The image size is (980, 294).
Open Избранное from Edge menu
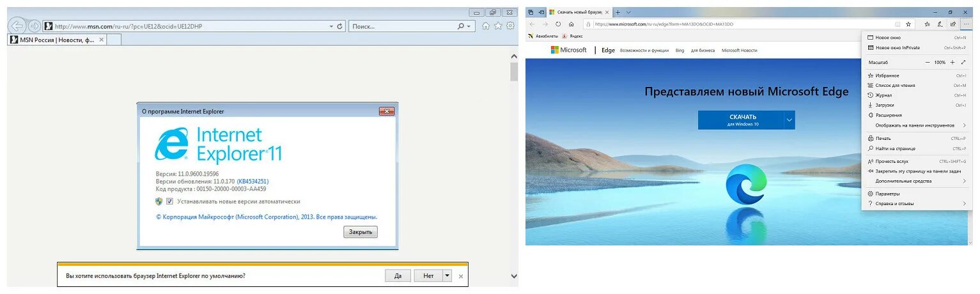(x=917, y=75)
